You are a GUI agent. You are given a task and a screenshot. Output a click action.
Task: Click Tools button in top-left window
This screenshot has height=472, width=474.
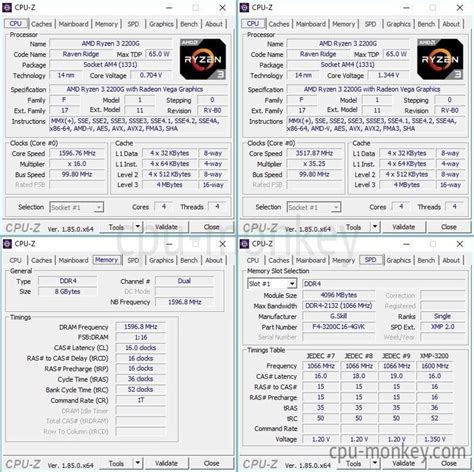(116, 227)
